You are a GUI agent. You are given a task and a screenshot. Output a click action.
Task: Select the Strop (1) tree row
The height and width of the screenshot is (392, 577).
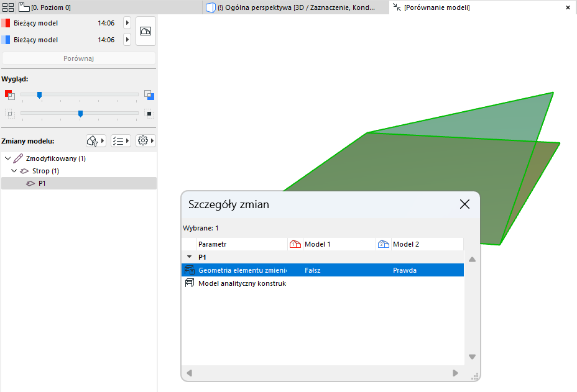[x=79, y=171]
